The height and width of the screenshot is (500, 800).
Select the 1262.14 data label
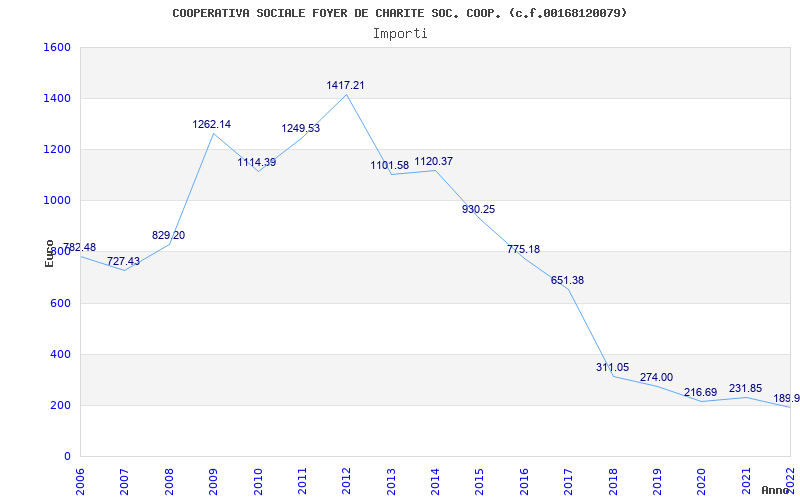click(x=211, y=124)
